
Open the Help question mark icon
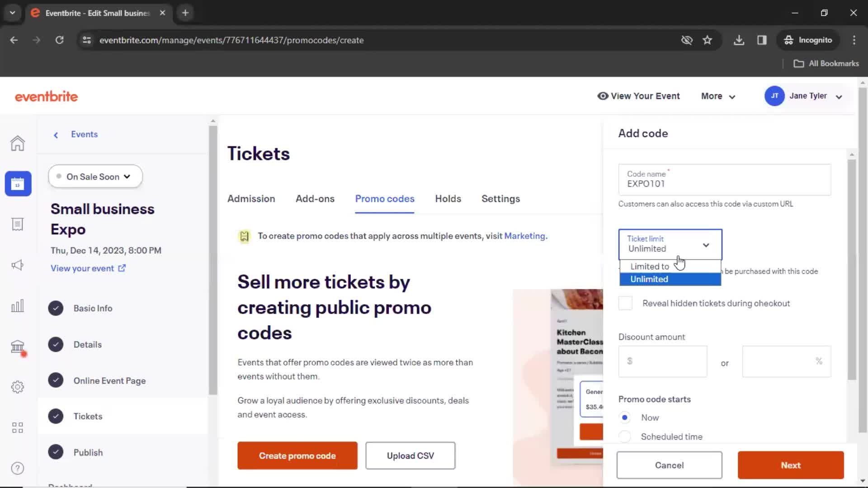click(17, 468)
